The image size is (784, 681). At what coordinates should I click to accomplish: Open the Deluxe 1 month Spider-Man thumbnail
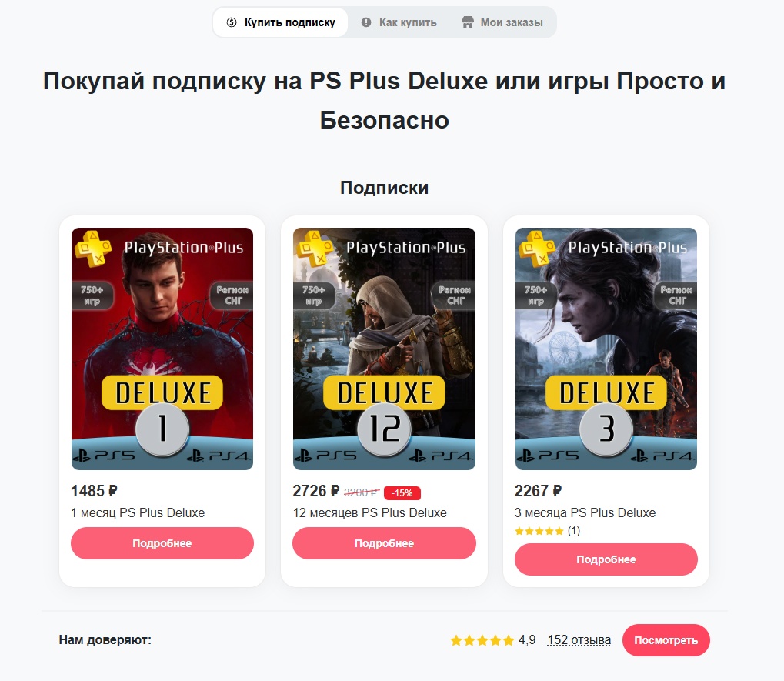tap(162, 349)
